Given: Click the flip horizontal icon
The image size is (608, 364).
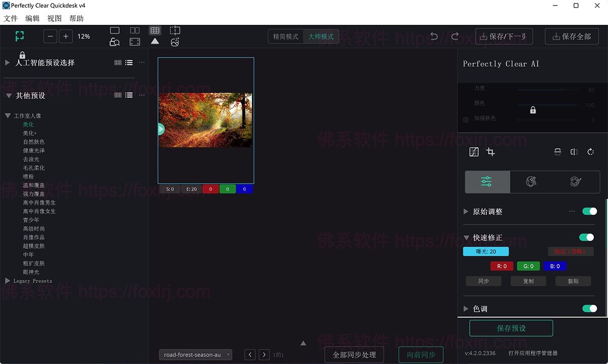Looking at the screenshot, I should pos(574,152).
